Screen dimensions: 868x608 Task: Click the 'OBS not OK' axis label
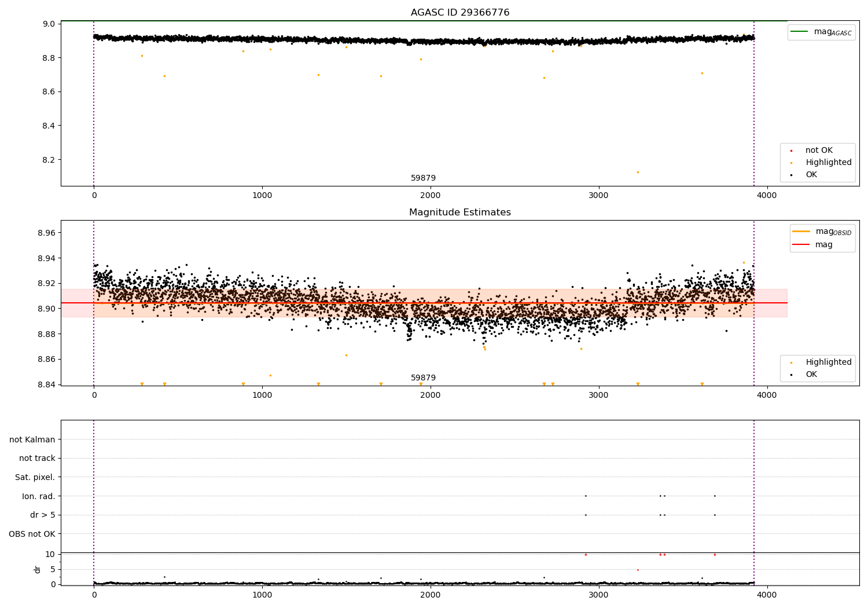tap(32, 534)
